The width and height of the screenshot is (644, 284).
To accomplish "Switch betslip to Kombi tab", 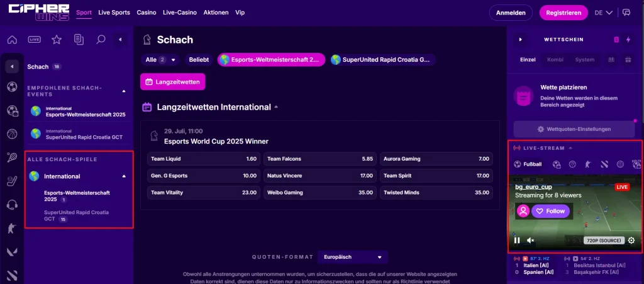I will point(555,60).
